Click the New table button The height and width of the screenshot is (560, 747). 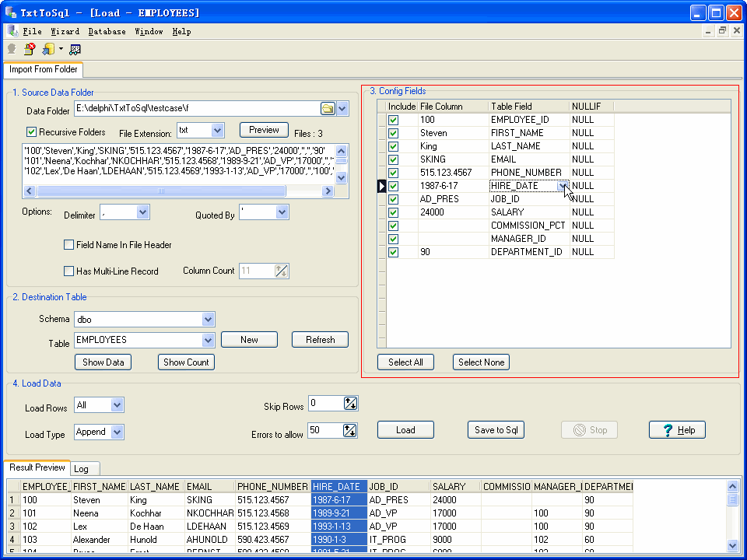pos(249,340)
